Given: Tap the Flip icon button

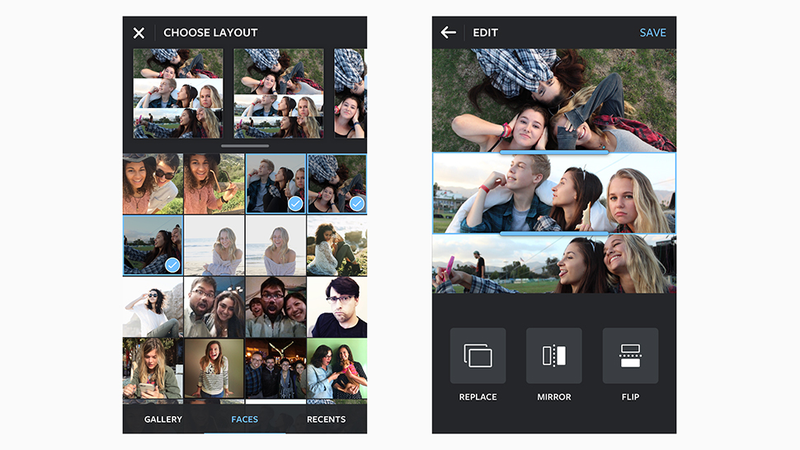Looking at the screenshot, I should tap(630, 356).
